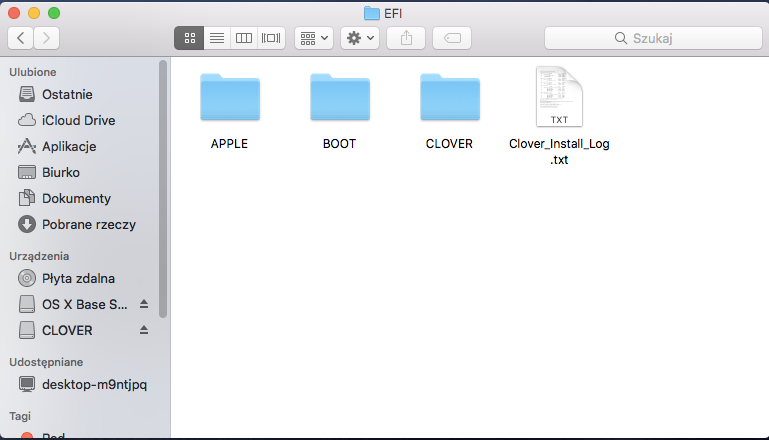Select the BOOT folder
The height and width of the screenshot is (440, 769).
(x=340, y=111)
